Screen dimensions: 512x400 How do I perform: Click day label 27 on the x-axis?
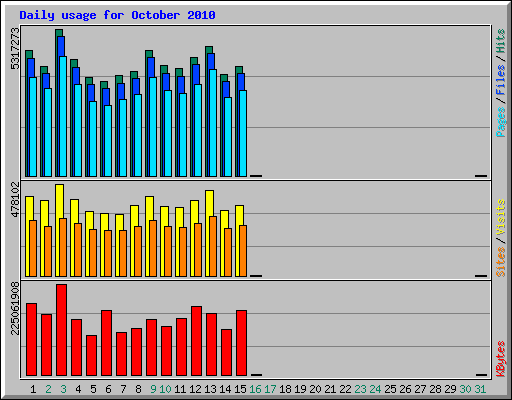pos(420,389)
